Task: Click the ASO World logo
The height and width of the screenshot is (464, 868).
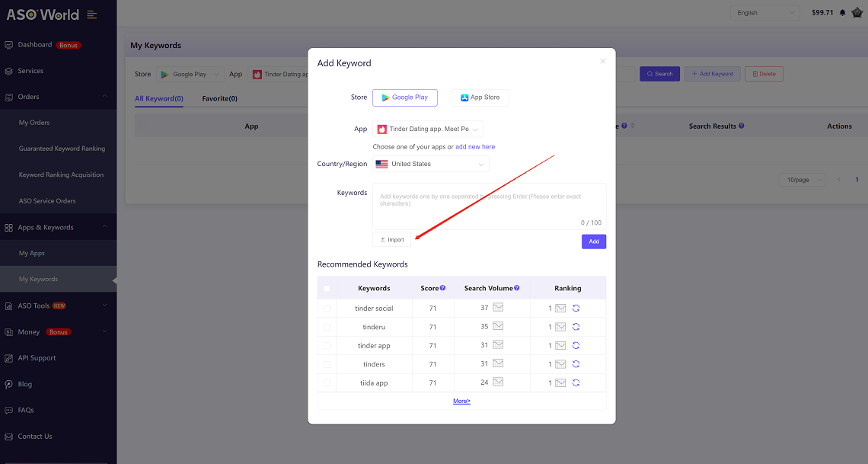Action: click(x=43, y=14)
